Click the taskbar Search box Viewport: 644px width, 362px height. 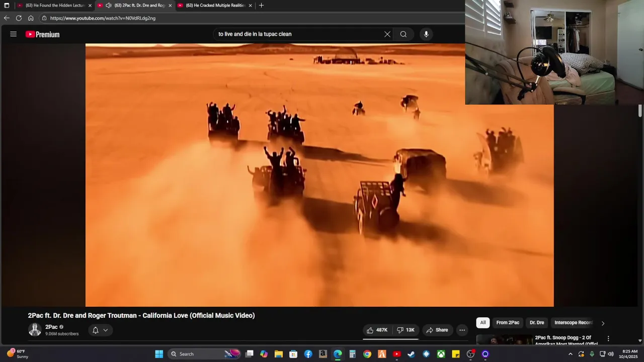pyautogui.click(x=204, y=354)
